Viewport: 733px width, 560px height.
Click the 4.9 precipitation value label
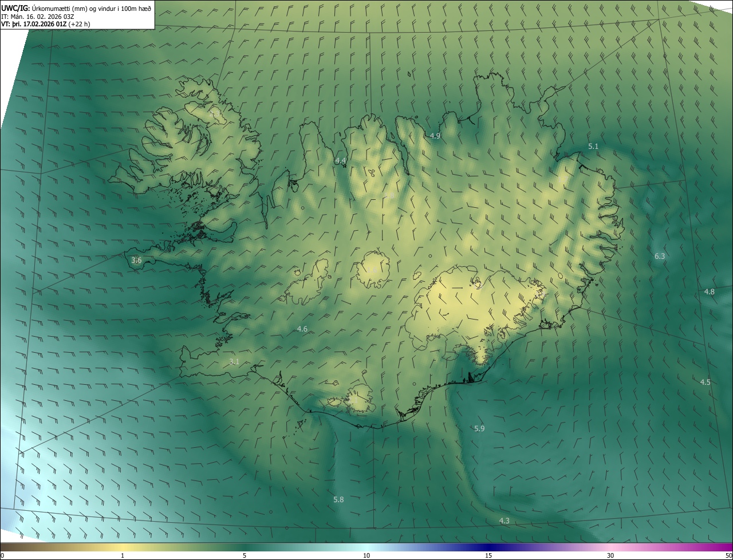(435, 136)
